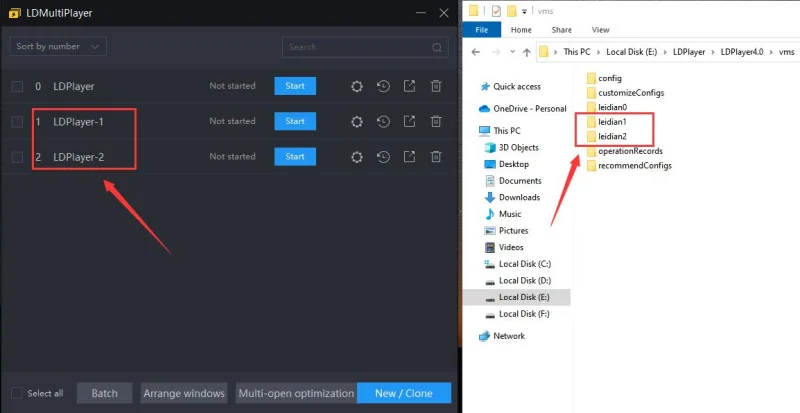The height and width of the screenshot is (413, 800).
Task: Click backup/restore icon for LDPlayer row 0
Action: (383, 86)
